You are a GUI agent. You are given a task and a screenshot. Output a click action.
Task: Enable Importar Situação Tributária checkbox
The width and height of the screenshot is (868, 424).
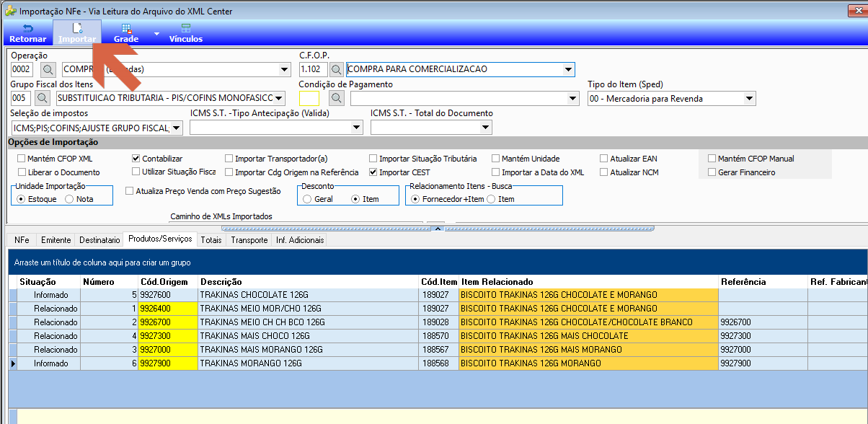click(x=373, y=159)
